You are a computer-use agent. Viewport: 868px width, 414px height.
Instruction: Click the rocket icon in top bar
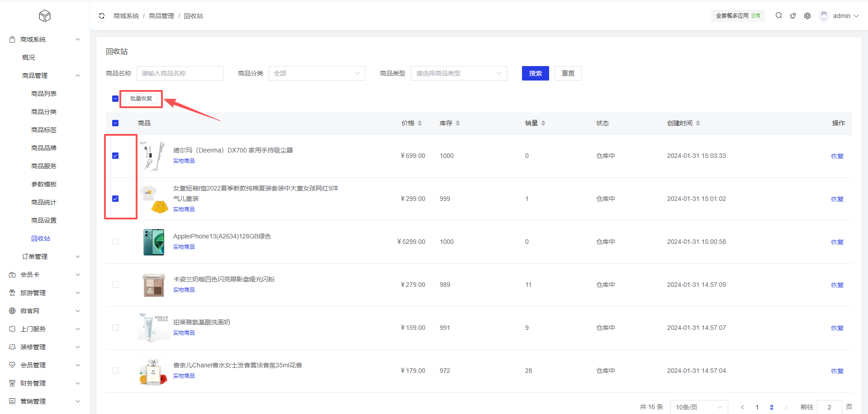click(793, 16)
